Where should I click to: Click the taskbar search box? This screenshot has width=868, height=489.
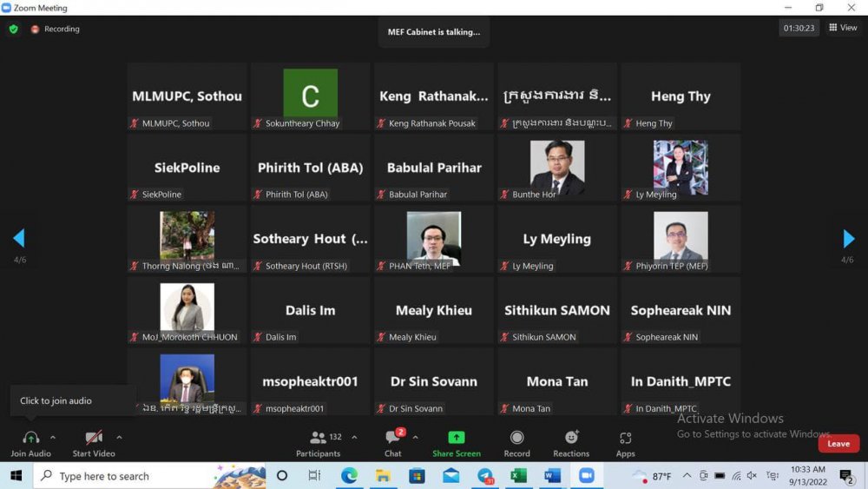click(x=149, y=476)
